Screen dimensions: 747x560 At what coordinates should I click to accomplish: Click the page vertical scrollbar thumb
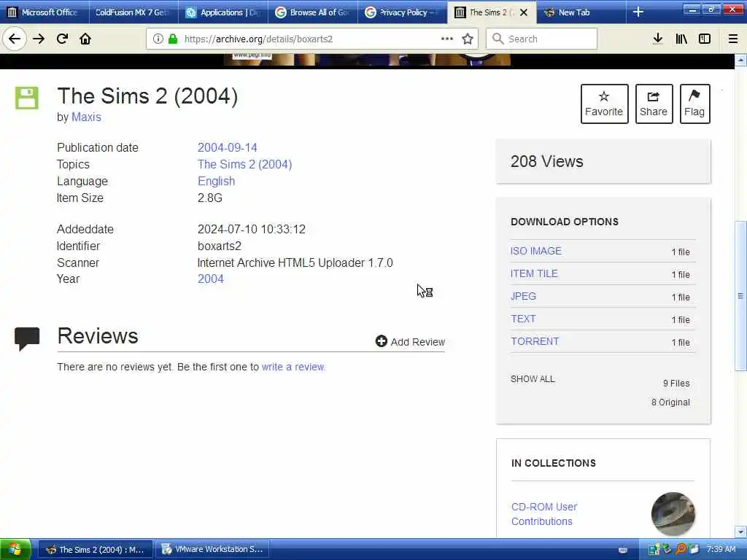[740, 295]
